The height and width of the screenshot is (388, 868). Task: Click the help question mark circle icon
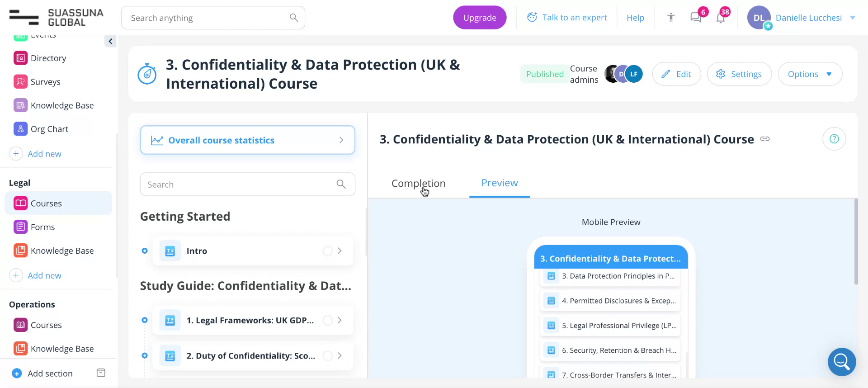834,139
